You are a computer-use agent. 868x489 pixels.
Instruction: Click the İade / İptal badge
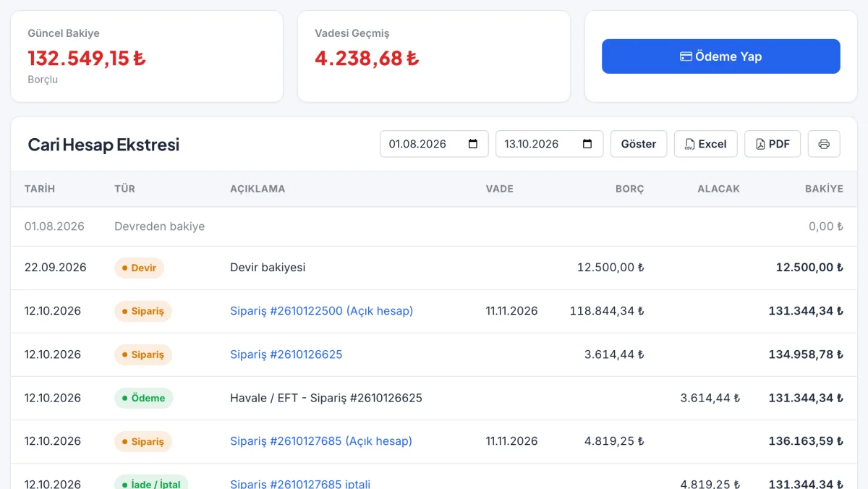151,482
